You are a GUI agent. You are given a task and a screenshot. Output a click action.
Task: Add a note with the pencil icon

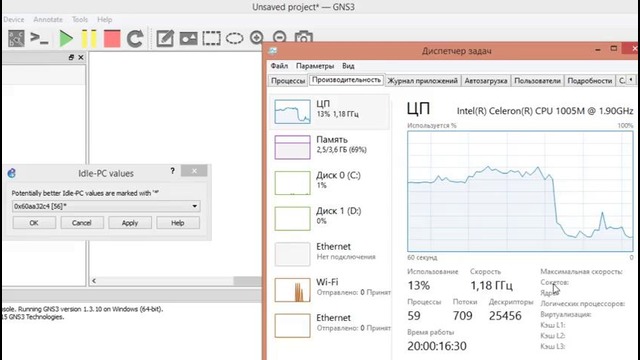pyautogui.click(x=165, y=39)
